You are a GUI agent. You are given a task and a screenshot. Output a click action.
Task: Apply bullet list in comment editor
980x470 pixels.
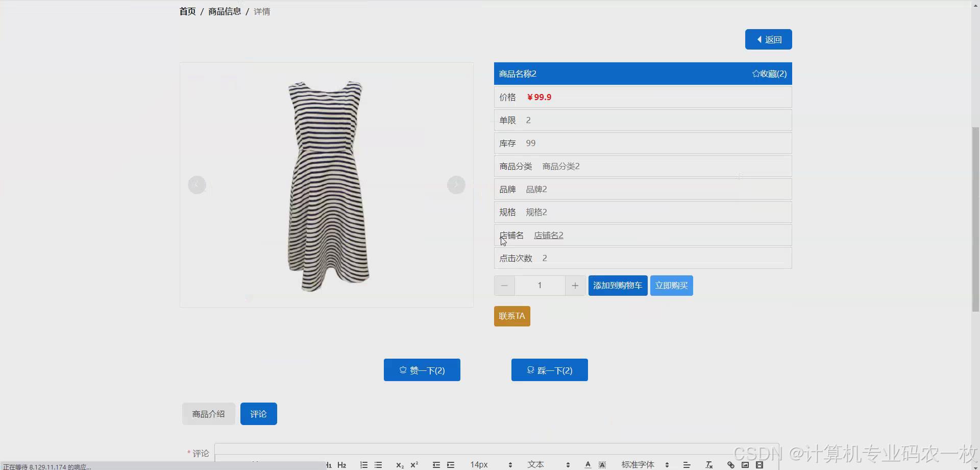tap(378, 465)
